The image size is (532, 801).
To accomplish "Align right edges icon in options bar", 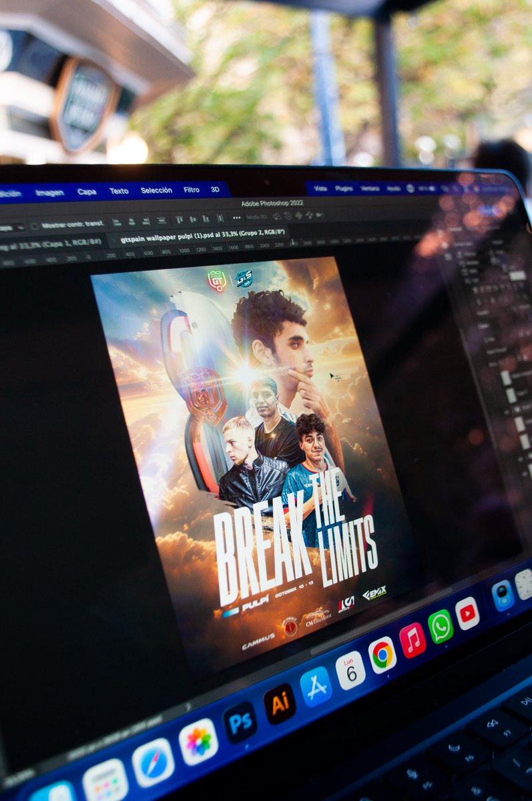I will (x=146, y=220).
